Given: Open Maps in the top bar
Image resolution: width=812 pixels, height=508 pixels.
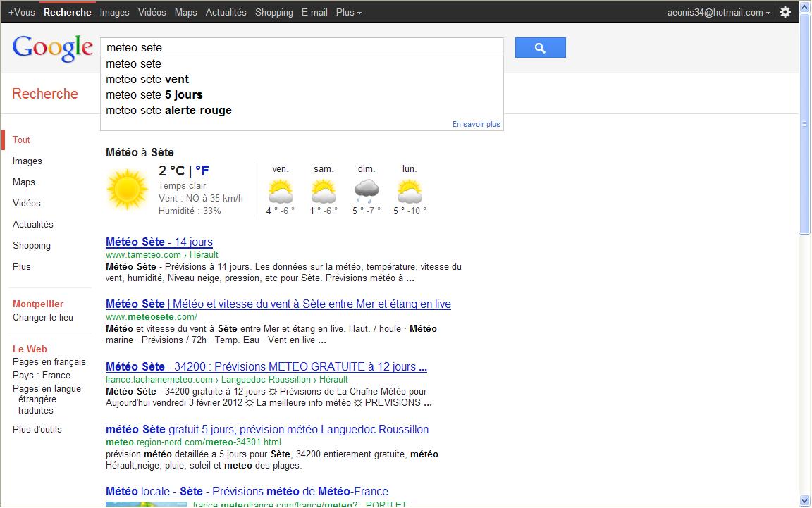Looking at the screenshot, I should pos(186,12).
